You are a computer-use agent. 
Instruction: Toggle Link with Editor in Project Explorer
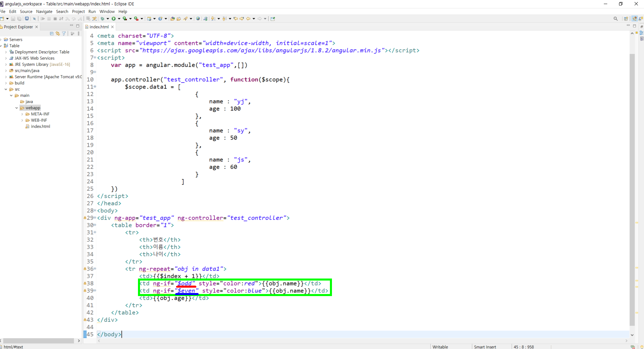click(58, 33)
